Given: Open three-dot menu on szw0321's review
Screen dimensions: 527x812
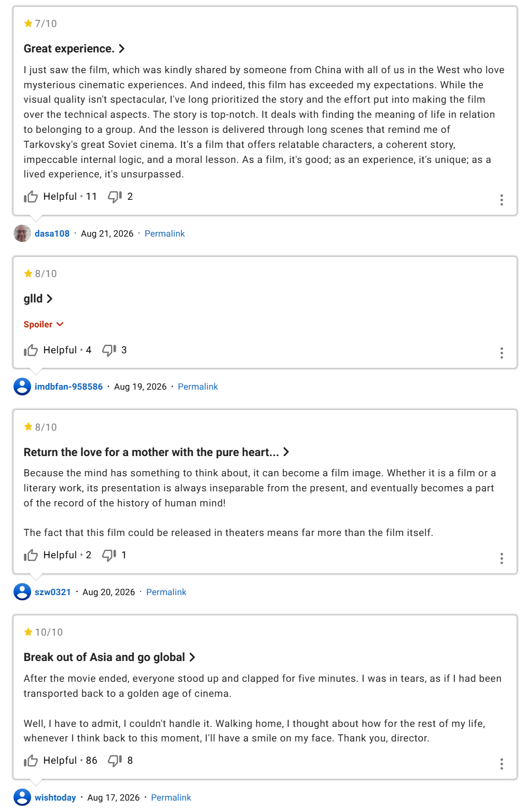Looking at the screenshot, I should point(502,558).
